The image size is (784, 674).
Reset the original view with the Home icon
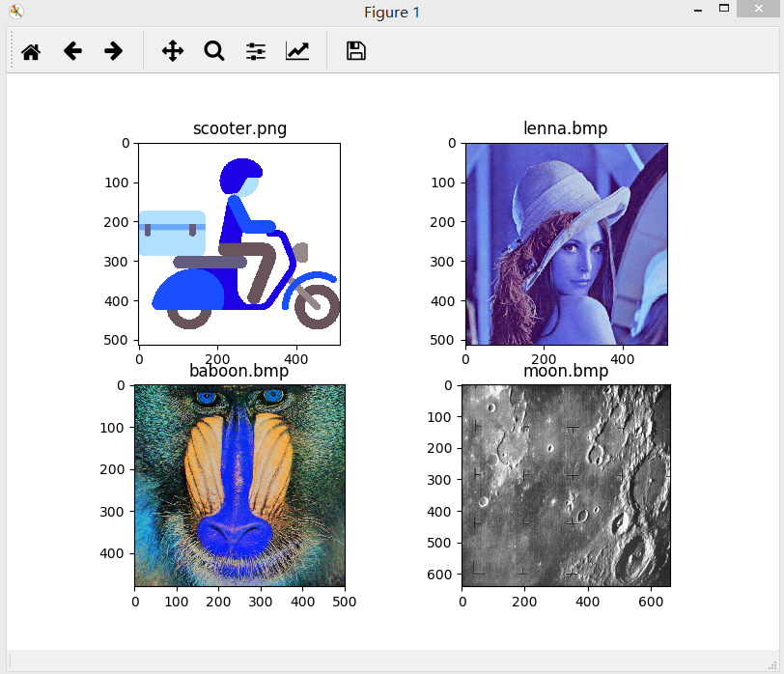(31, 51)
